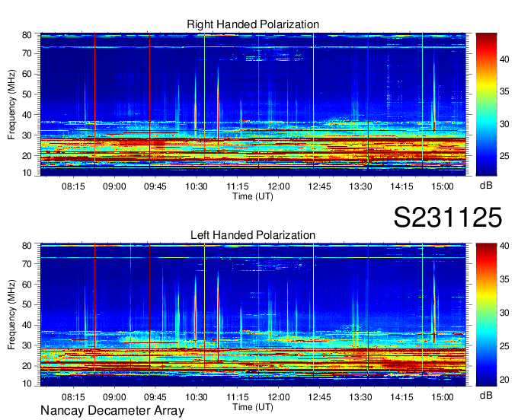Screen dimensions: 518x420
Task: Click 09:00 tick under left-handed plot
Action: (114, 396)
